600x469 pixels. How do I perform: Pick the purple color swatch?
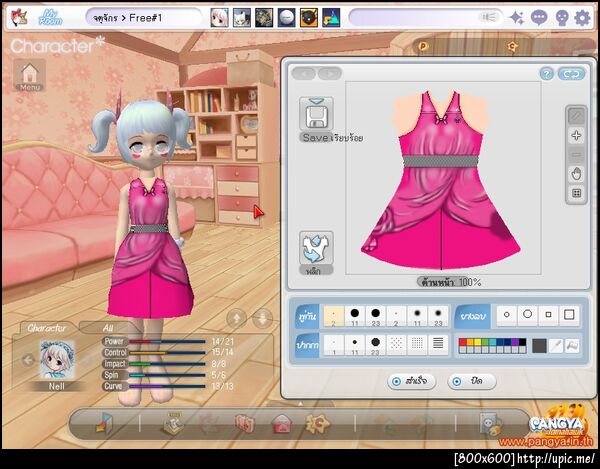pos(515,342)
